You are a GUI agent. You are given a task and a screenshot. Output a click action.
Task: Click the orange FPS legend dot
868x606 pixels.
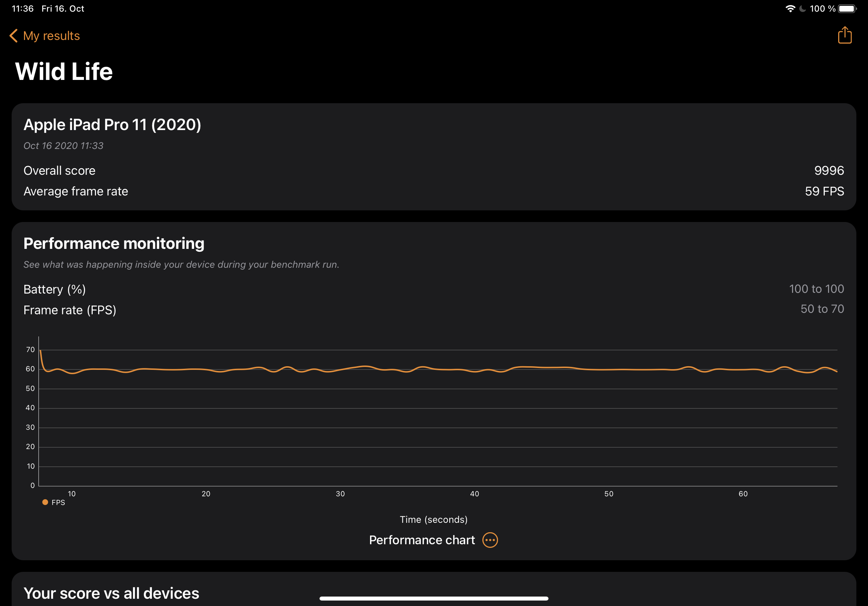[x=45, y=502]
